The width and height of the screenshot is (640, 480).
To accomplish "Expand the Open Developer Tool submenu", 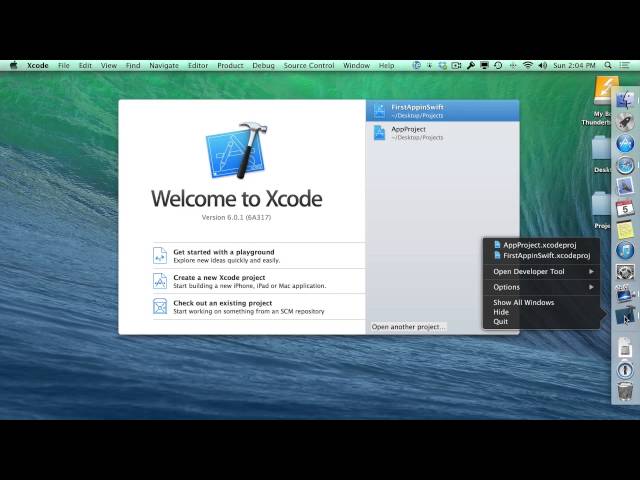I will (541, 271).
